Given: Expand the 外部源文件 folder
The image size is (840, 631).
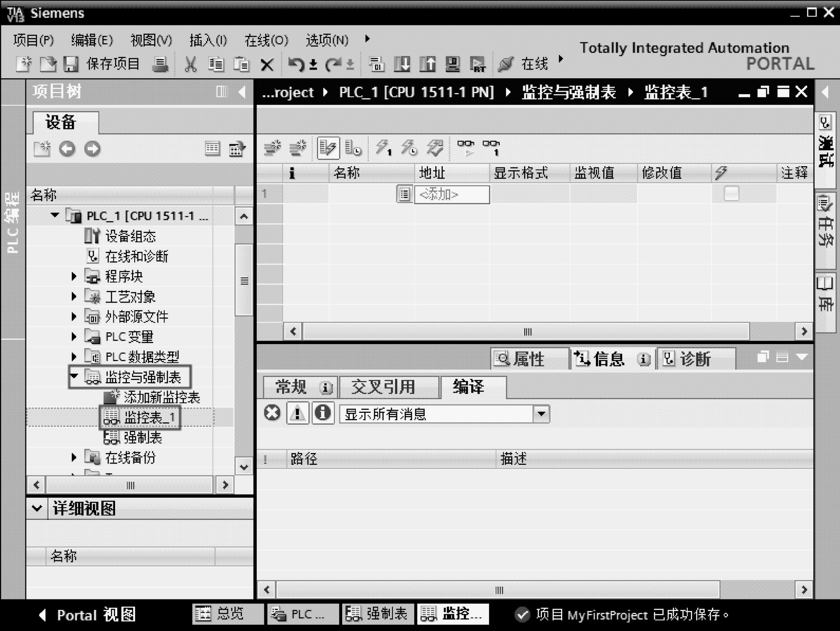Looking at the screenshot, I should (x=73, y=317).
